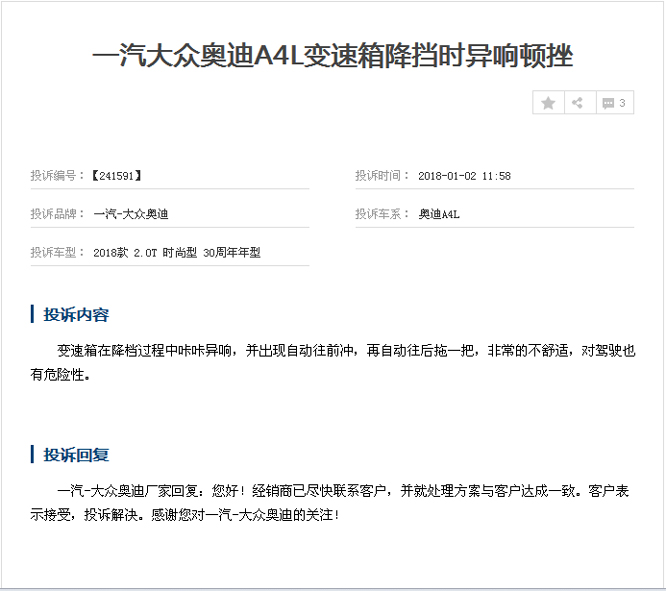Click car model 2018款 2.0T 时尚型 text
The width and height of the screenshot is (666, 591).
(176, 253)
